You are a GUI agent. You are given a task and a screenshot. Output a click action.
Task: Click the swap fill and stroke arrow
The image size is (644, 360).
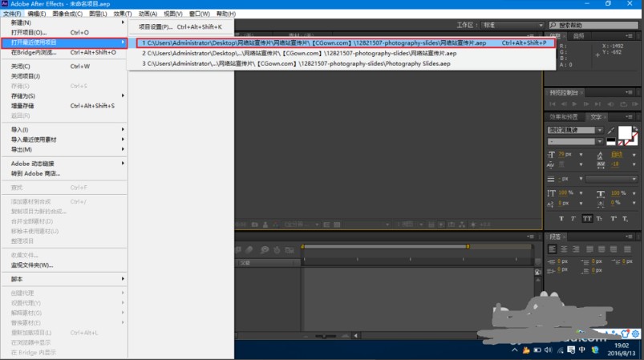pyautogui.click(x=635, y=127)
